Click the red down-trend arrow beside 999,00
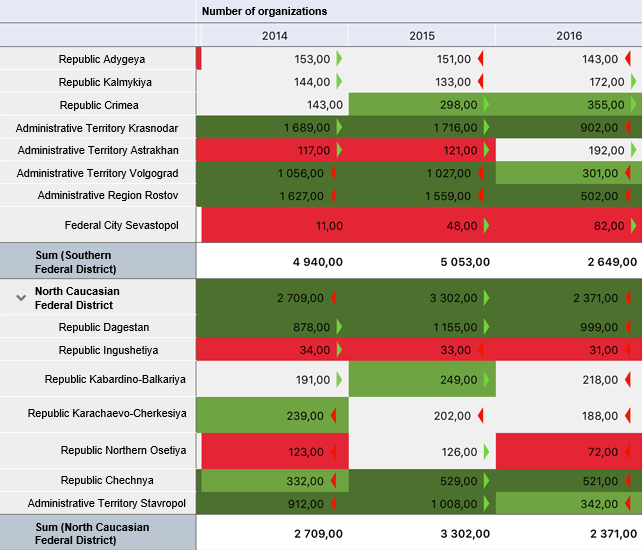642x550 pixels. point(628,327)
